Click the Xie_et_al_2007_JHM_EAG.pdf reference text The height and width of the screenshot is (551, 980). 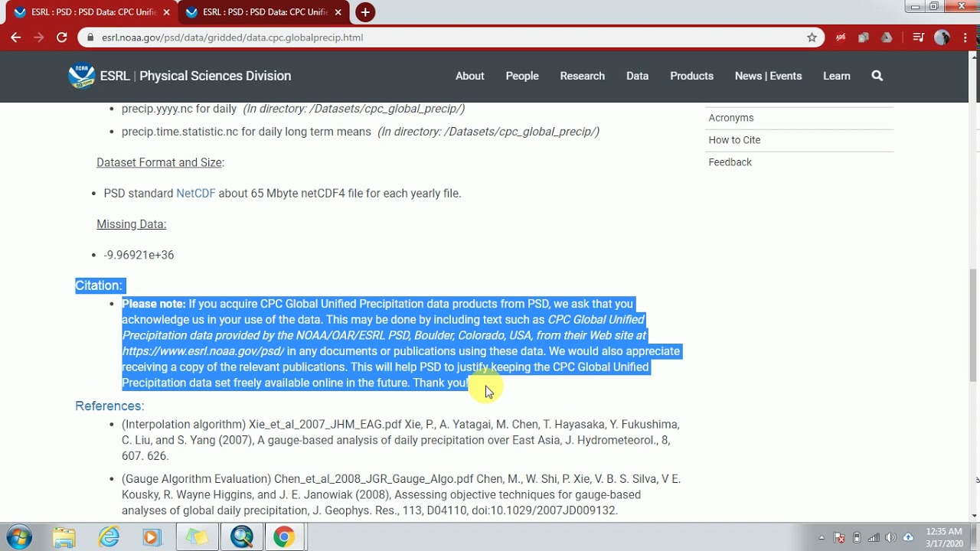[325, 424]
